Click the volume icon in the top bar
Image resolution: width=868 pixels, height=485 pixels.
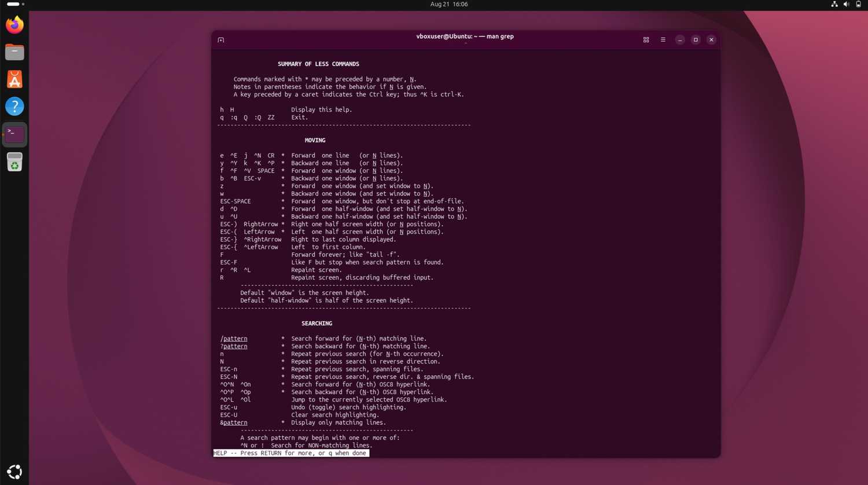coord(847,4)
